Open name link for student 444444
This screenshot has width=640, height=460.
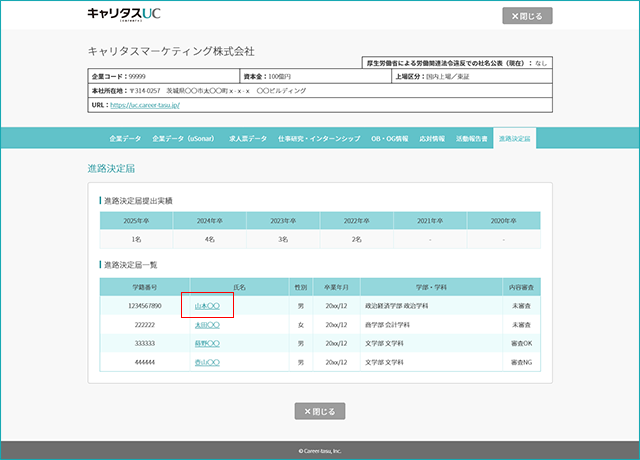tap(207, 362)
